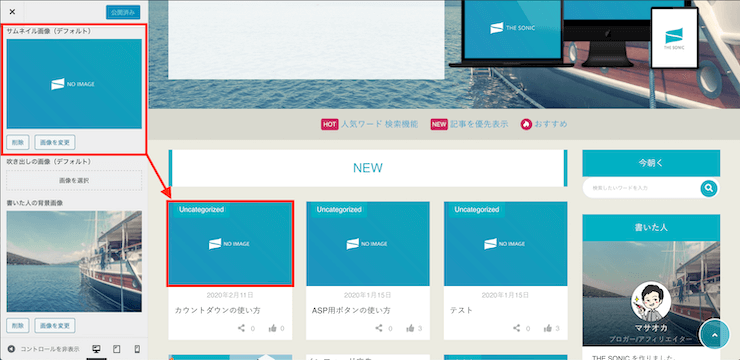
Task: Switch to mobile preview icon
Action: click(x=137, y=349)
